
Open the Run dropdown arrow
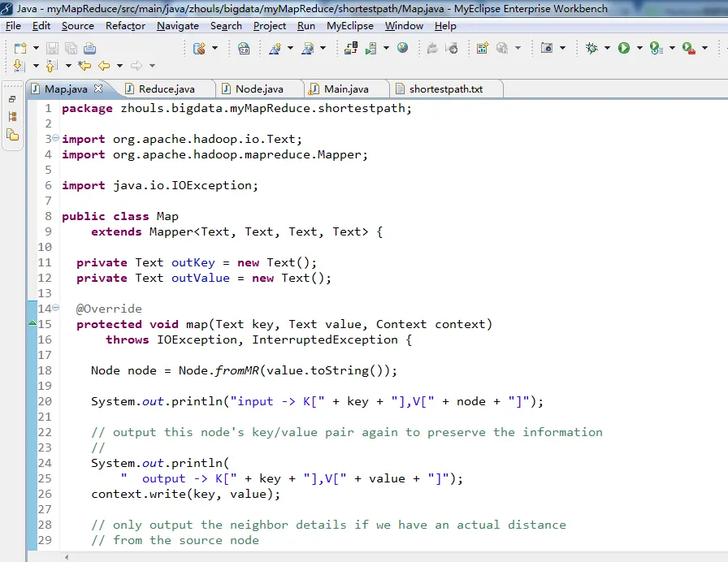point(639,48)
